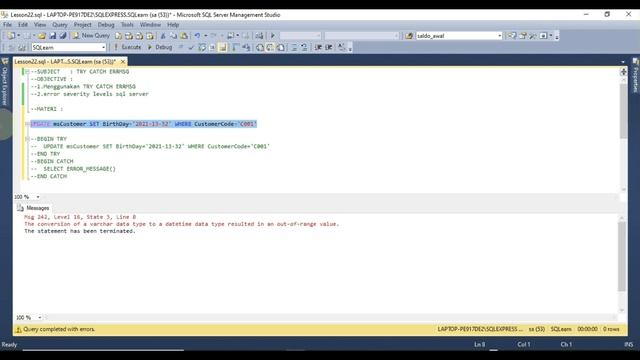Open the Window menu
The image size is (640, 360).
pos(150,25)
